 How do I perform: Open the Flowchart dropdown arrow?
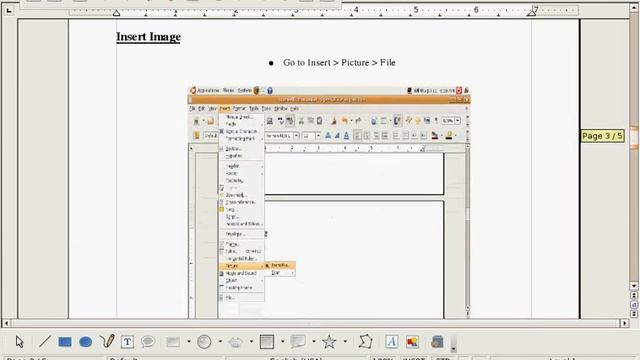(x=283, y=341)
